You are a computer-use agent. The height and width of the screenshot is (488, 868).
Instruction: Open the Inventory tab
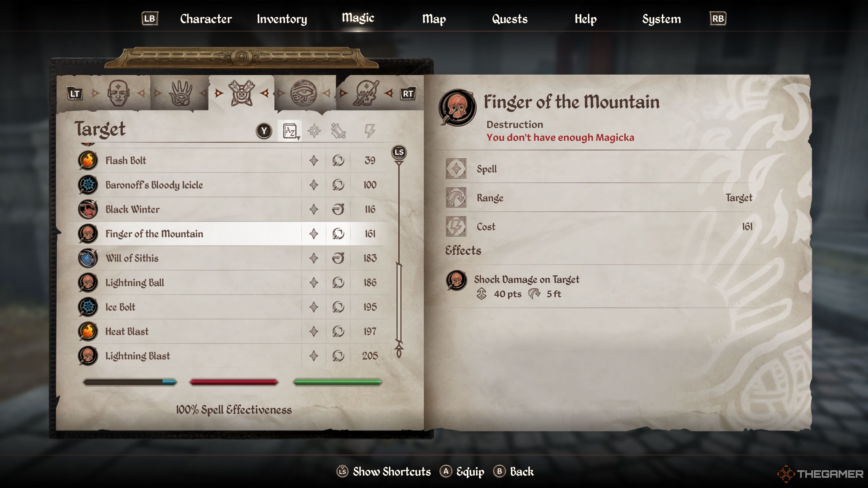(x=282, y=19)
